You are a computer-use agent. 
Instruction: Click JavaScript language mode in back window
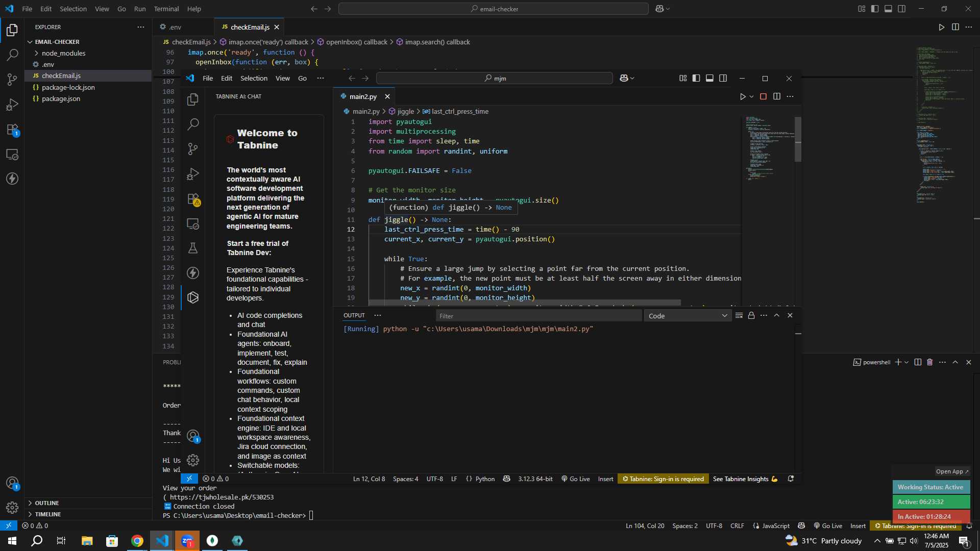click(x=775, y=525)
